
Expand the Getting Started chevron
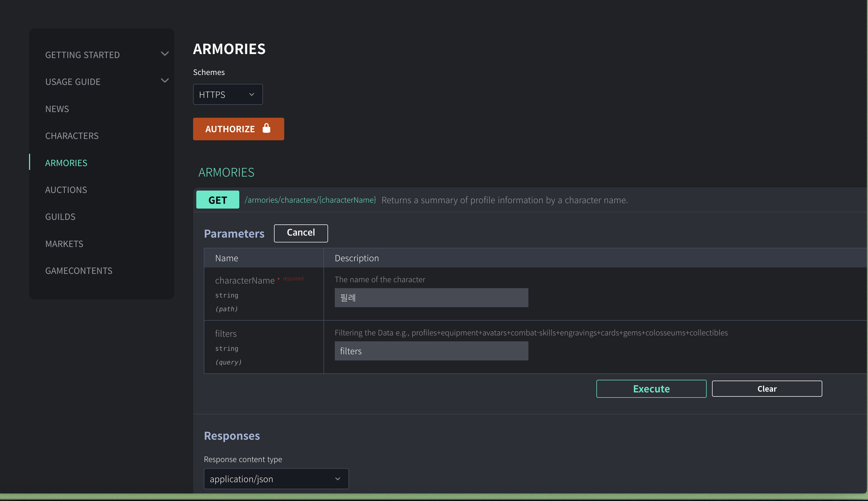[x=165, y=54]
